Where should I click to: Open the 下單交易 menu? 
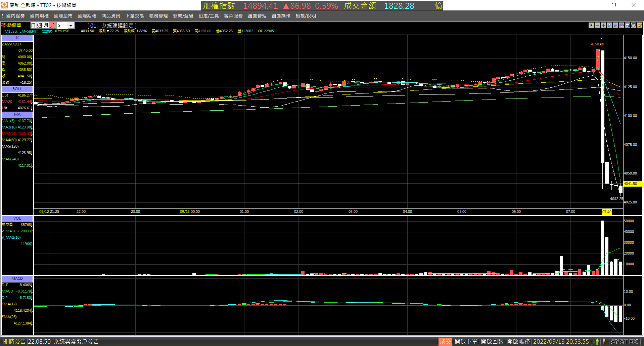tap(135, 16)
